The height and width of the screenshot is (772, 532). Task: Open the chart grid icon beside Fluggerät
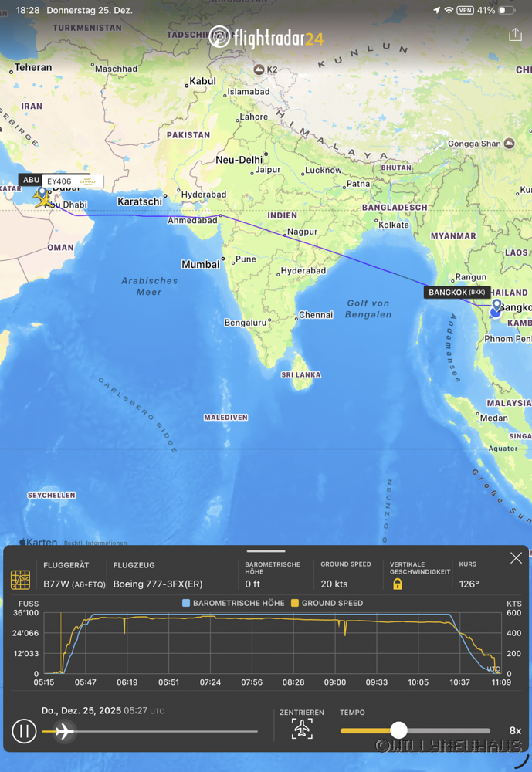(x=20, y=580)
